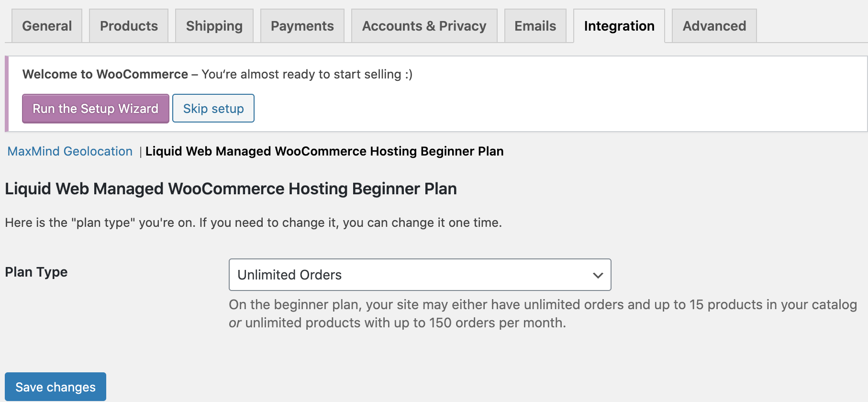Open the Payments tab
868x402 pixels.
(x=302, y=26)
